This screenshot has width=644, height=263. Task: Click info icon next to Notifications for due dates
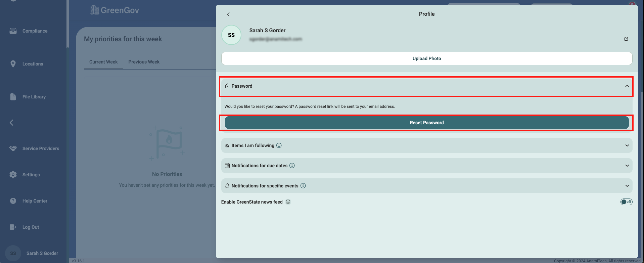pyautogui.click(x=292, y=166)
